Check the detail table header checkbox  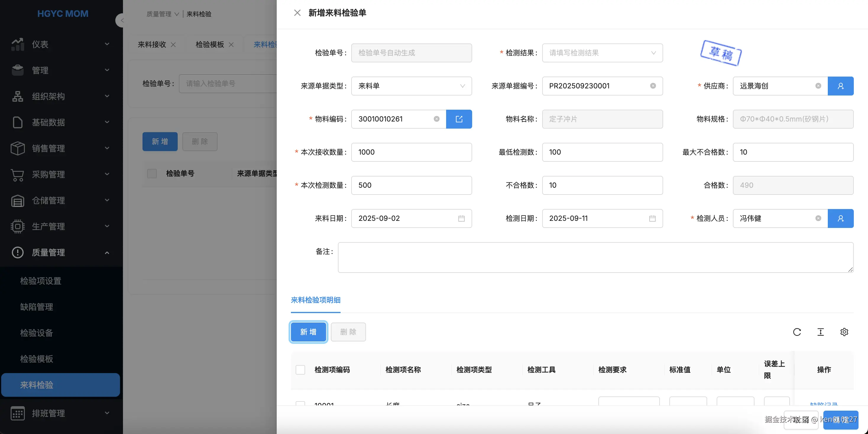[300, 370]
